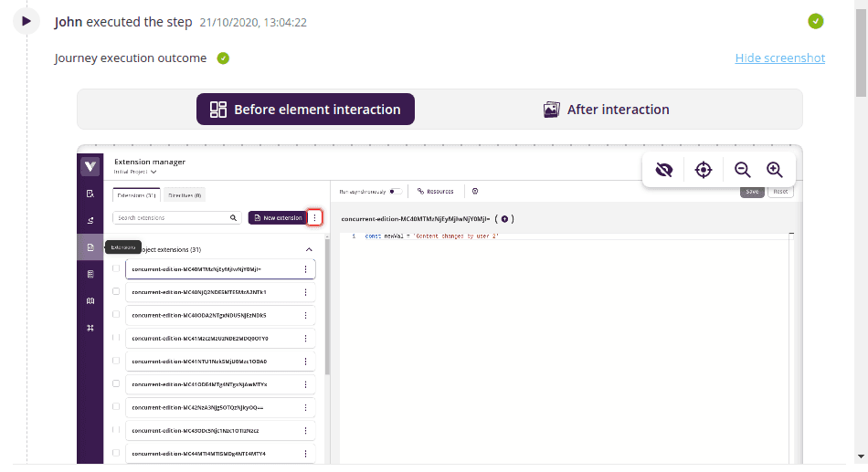Tick checkbox for concurrent-edition-MC41ODE4 row
Screen dimensions: 868x472
tap(116, 383)
